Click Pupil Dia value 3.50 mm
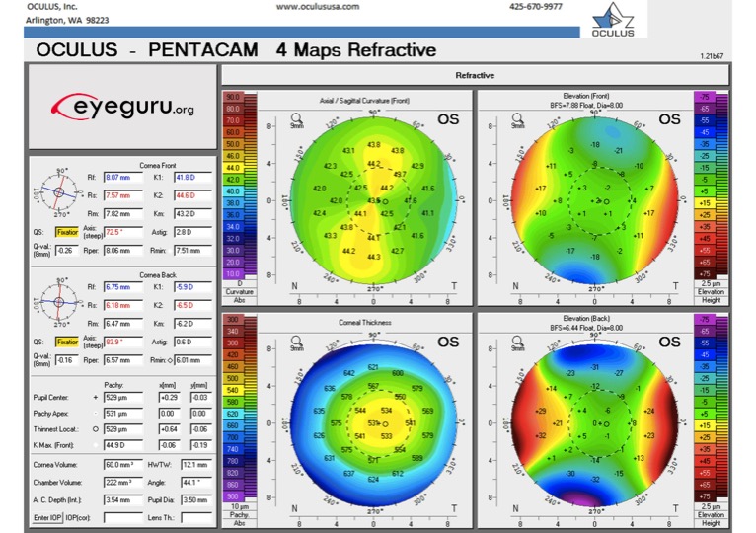This screenshot has width=756, height=533. point(196,499)
